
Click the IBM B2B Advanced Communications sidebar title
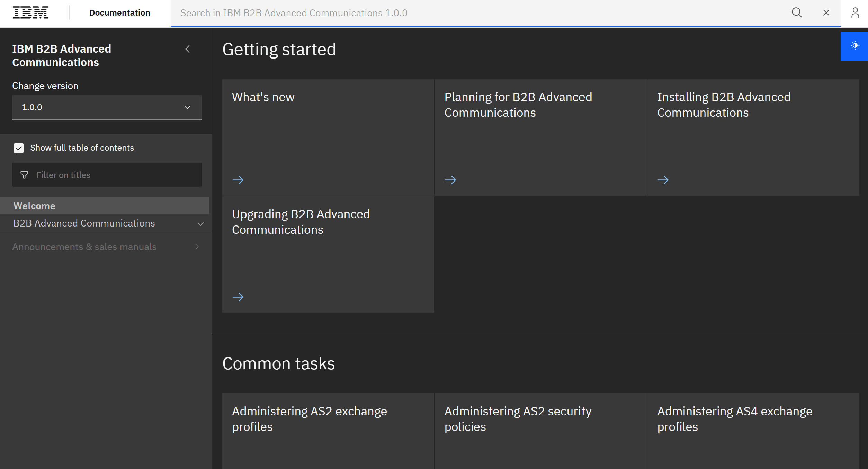click(62, 55)
